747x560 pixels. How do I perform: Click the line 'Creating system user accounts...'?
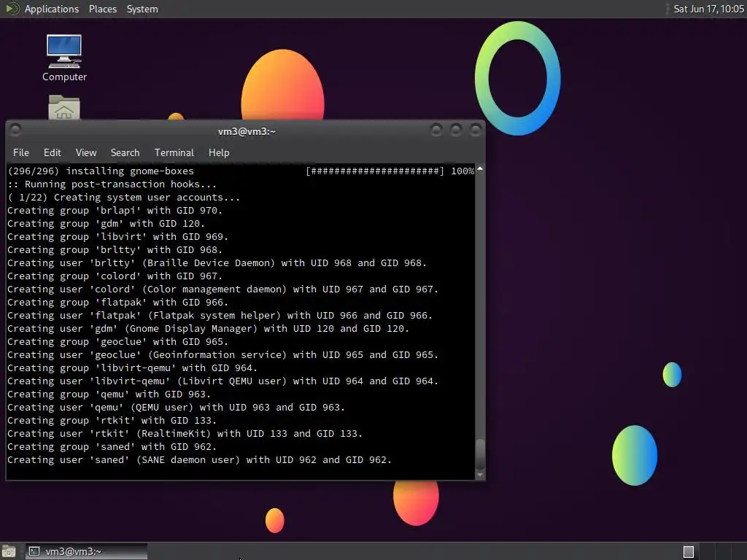124,197
